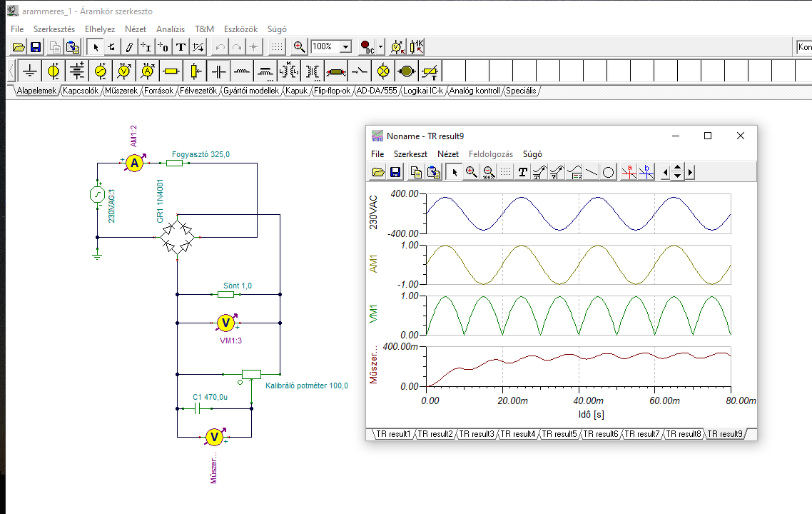
Task: Open the Analízis menu
Action: click(x=170, y=29)
